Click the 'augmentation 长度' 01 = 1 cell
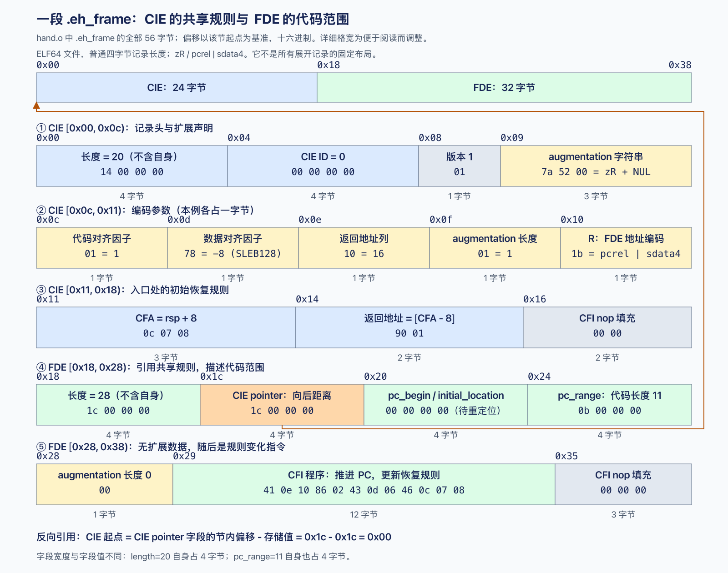The width and height of the screenshot is (728, 573). coord(495,248)
